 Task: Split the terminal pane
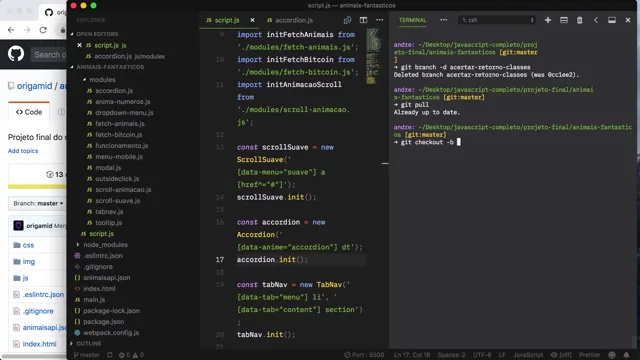[564, 20]
